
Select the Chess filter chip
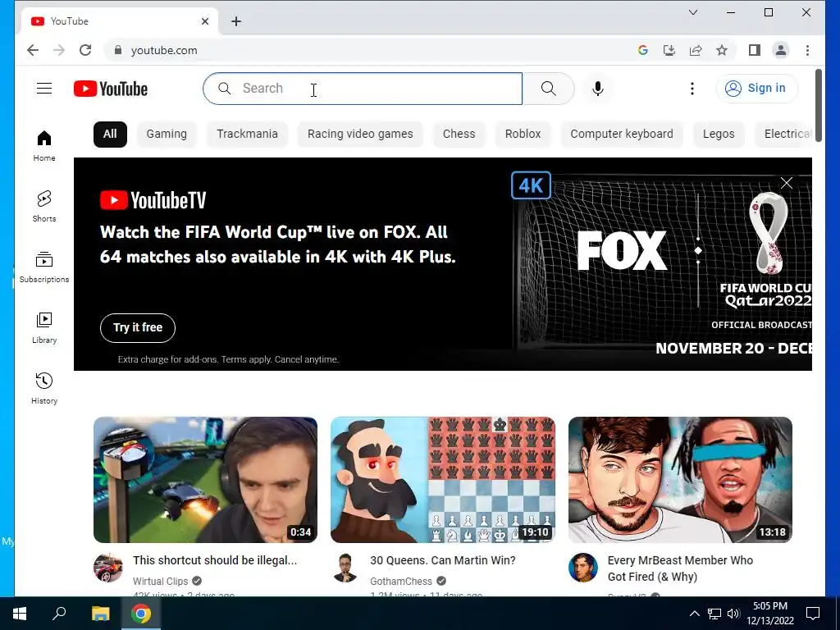pyautogui.click(x=459, y=134)
